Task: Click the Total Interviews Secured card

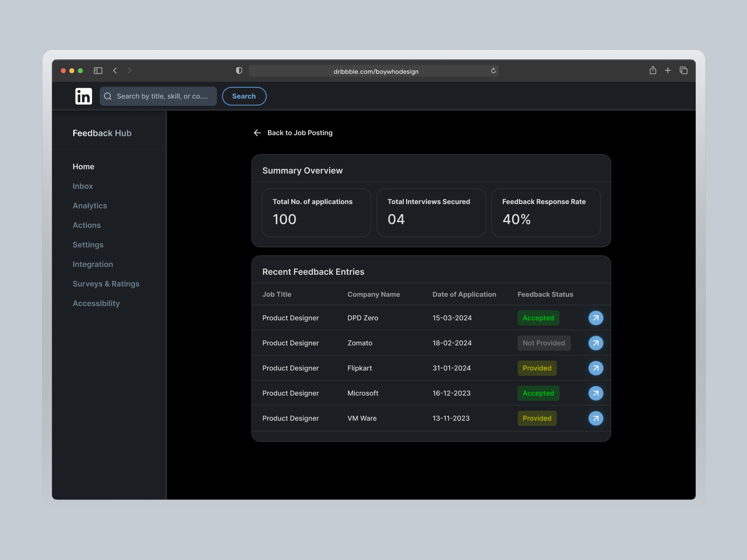Action: 431,213
